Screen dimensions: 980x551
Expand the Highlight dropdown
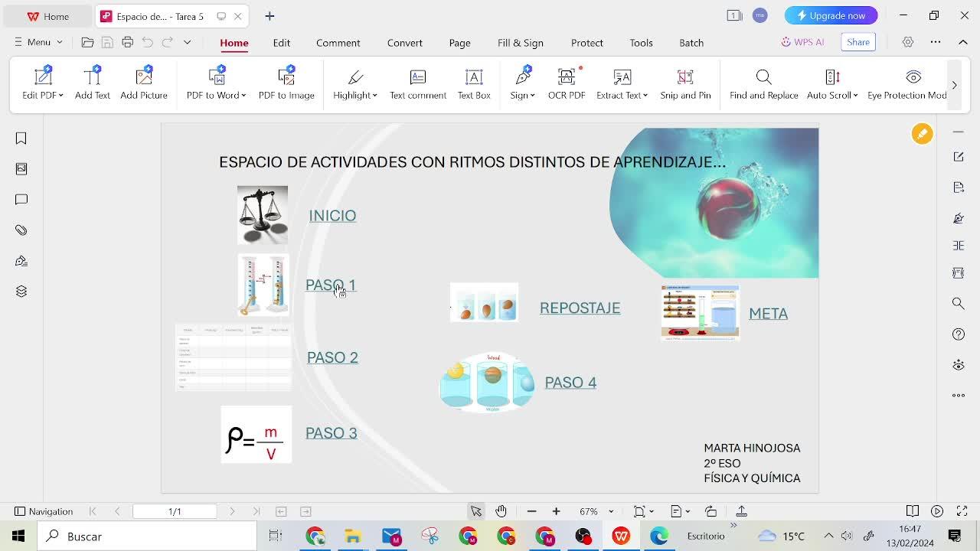375,96
